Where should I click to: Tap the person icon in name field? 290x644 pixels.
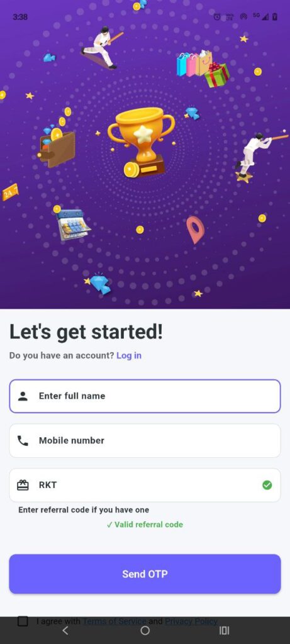pyautogui.click(x=23, y=396)
